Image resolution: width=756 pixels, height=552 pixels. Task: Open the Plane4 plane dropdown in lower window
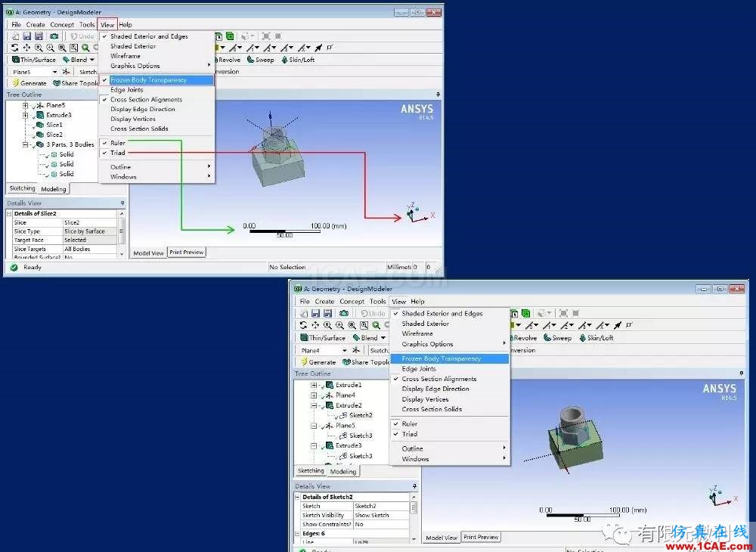click(344, 351)
